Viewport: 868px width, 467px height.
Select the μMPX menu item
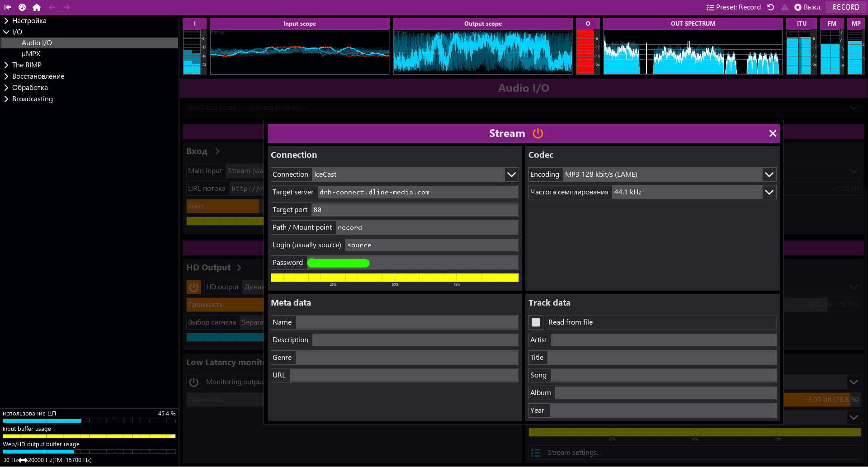[x=31, y=54]
